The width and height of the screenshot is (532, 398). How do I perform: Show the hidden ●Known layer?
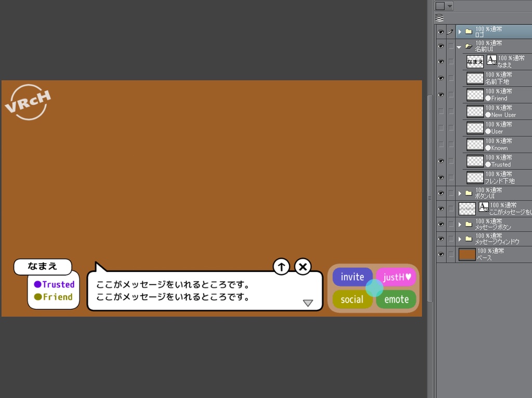pyautogui.click(x=441, y=144)
